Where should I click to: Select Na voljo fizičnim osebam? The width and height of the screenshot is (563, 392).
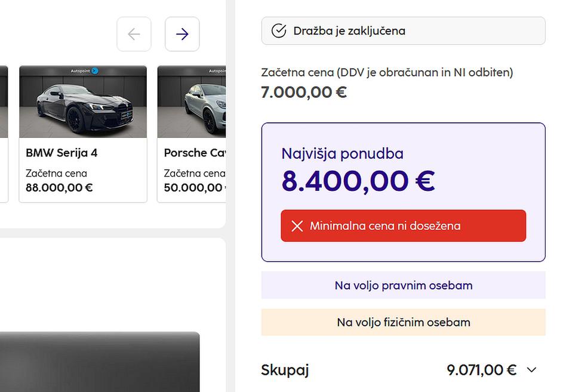[403, 322]
